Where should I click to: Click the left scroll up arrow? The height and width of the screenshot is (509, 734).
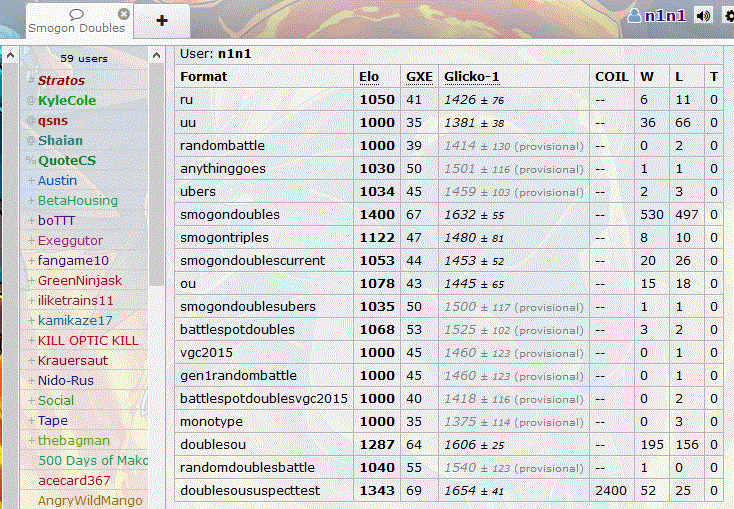pyautogui.click(x=9, y=54)
